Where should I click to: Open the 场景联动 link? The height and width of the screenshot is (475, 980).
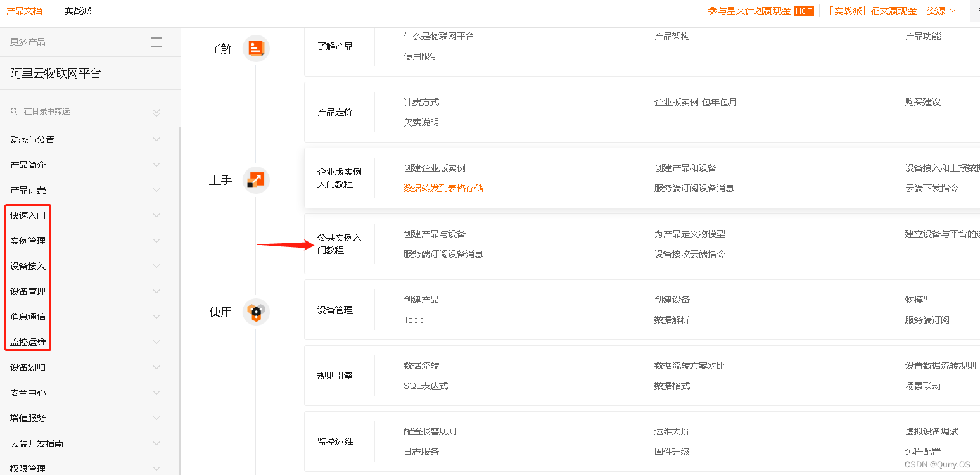[923, 386]
